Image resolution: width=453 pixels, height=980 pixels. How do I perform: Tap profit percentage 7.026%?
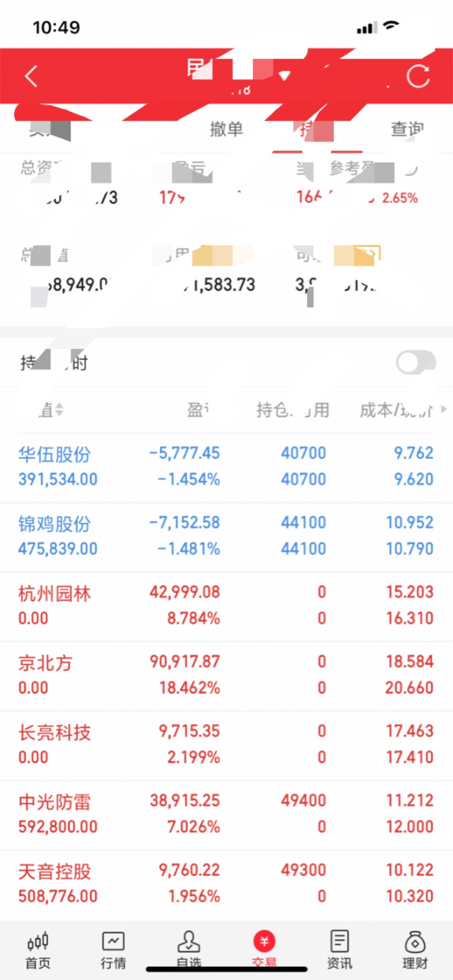point(194,826)
